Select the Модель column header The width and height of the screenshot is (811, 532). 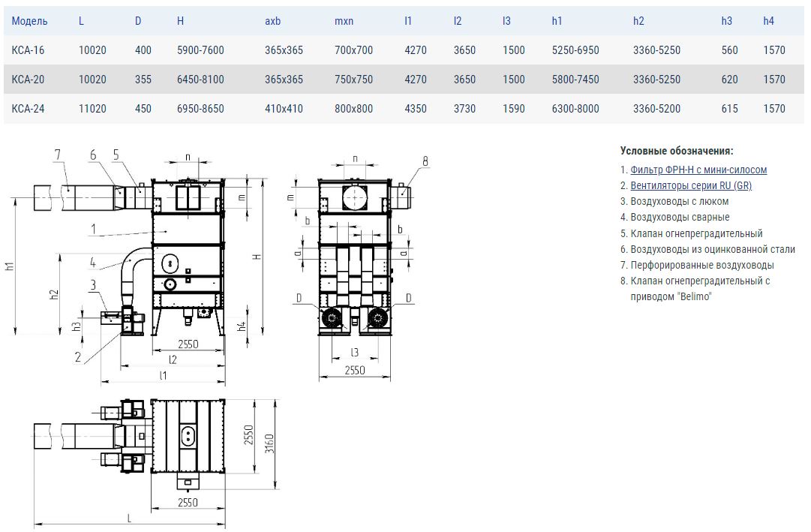pyautogui.click(x=29, y=21)
